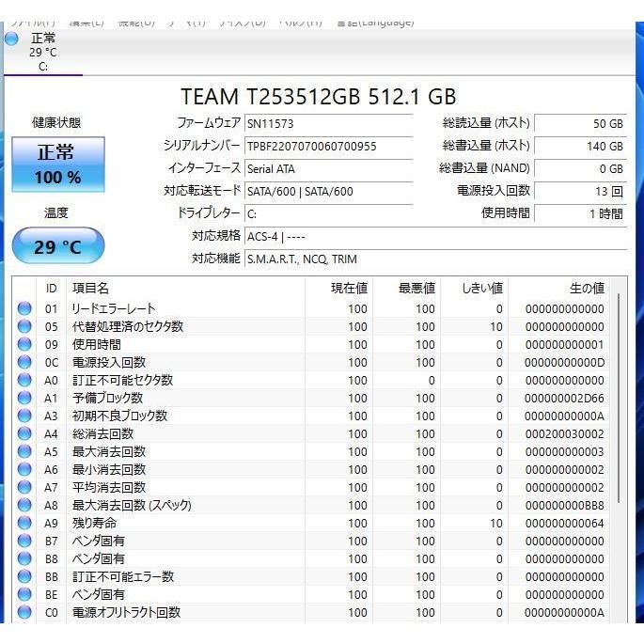Click raw value 000000000BB8

(564, 506)
